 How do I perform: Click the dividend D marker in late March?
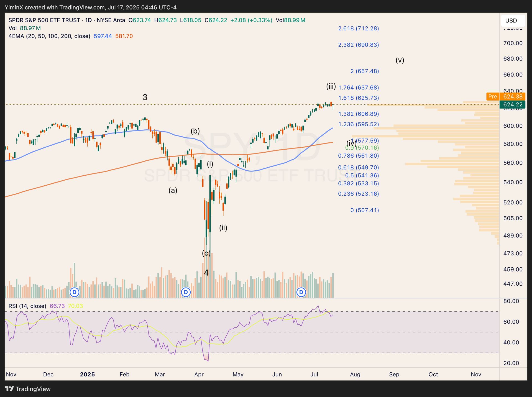click(x=186, y=292)
